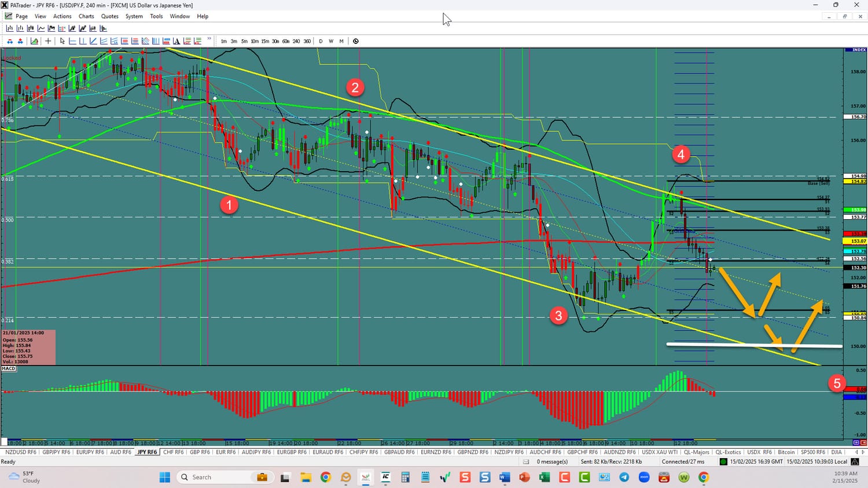The image size is (868, 488).
Task: Click the "0 message(s)" status text
Action: tap(552, 461)
